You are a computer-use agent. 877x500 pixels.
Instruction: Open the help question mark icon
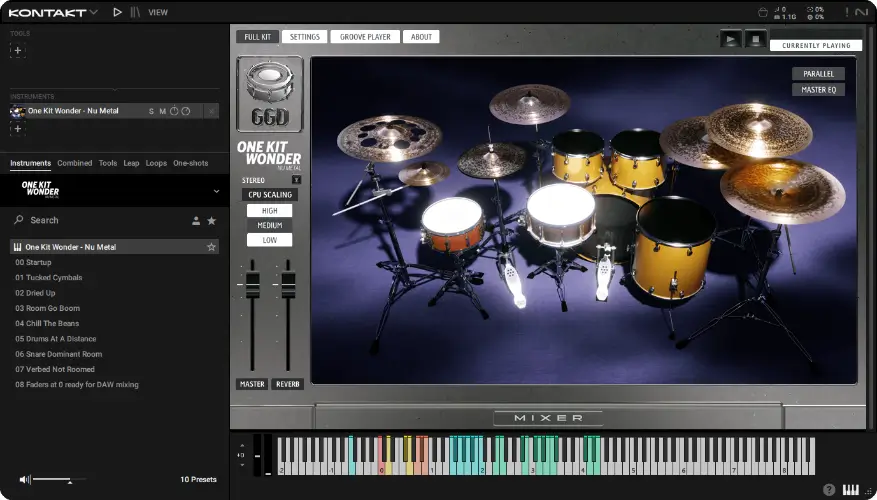pos(829,490)
